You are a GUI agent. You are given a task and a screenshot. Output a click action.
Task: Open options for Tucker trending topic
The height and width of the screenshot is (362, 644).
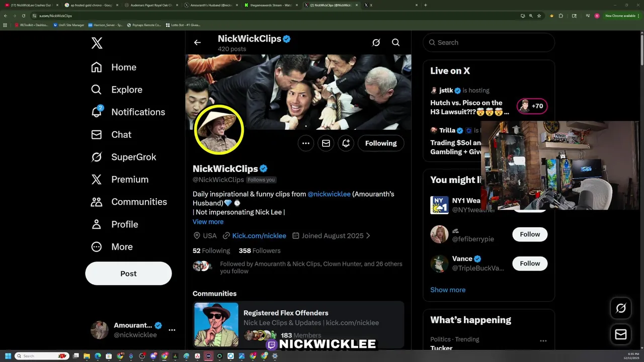point(543,341)
